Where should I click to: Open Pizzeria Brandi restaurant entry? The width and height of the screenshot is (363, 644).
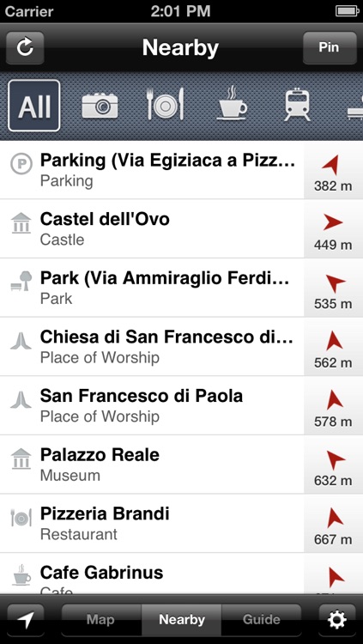(152, 523)
